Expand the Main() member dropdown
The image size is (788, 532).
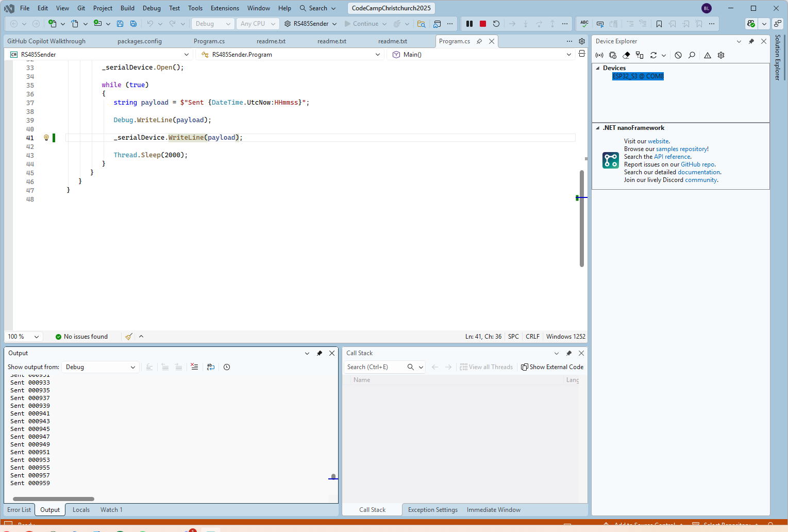tap(568, 55)
